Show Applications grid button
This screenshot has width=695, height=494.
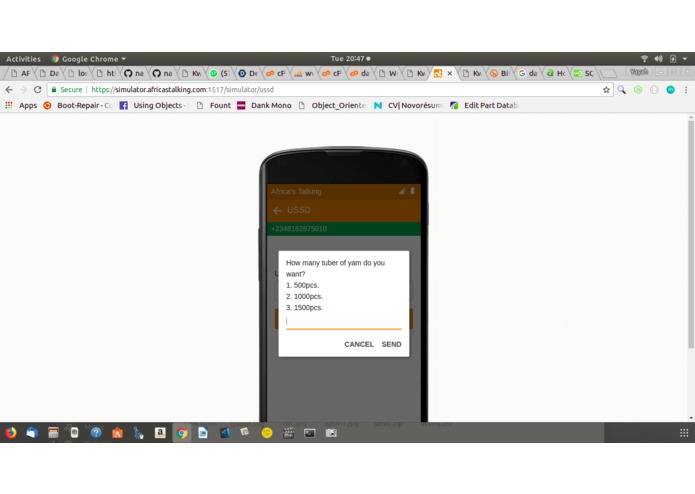click(684, 433)
